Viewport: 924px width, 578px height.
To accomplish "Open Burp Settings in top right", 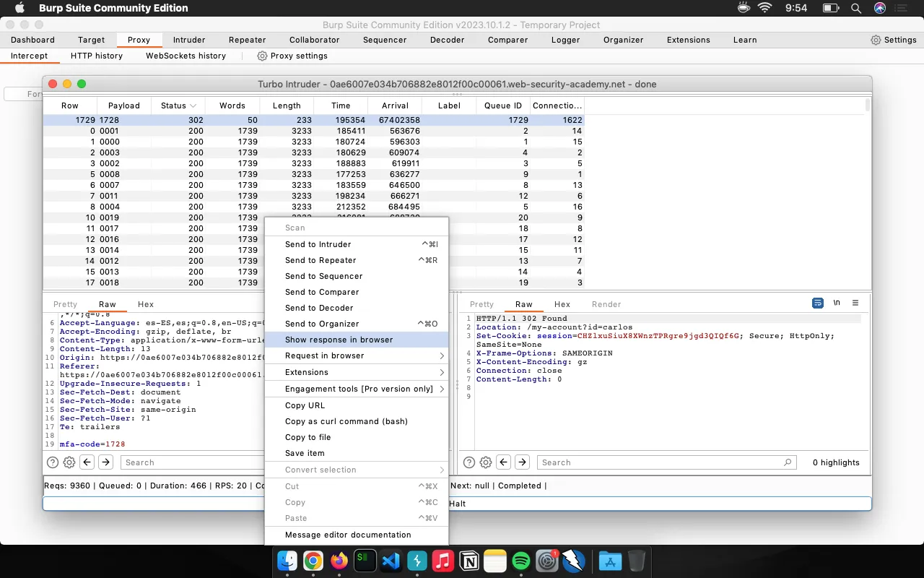I will point(894,40).
